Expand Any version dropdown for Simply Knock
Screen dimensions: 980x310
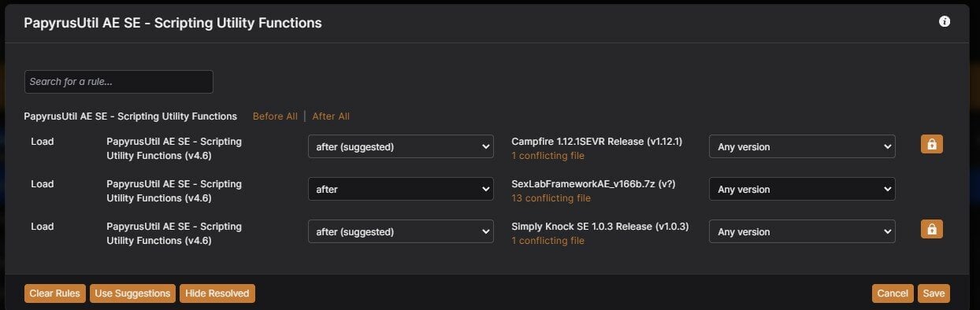point(802,231)
